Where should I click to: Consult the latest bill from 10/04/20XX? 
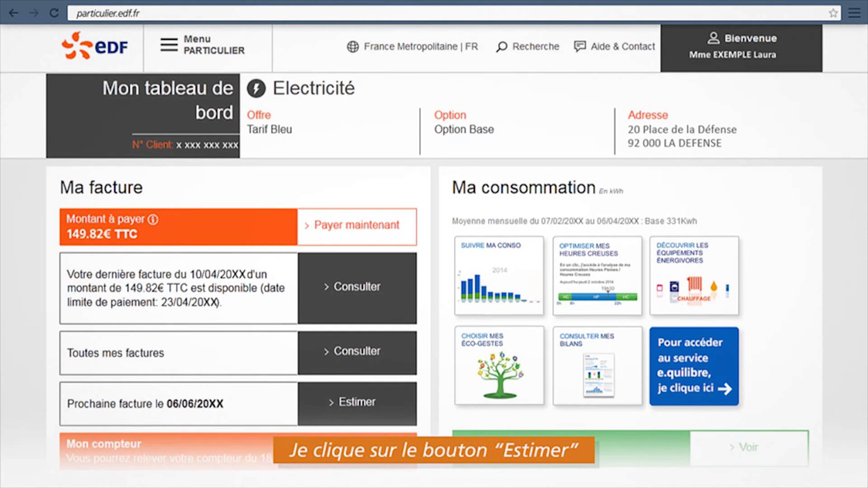(357, 288)
